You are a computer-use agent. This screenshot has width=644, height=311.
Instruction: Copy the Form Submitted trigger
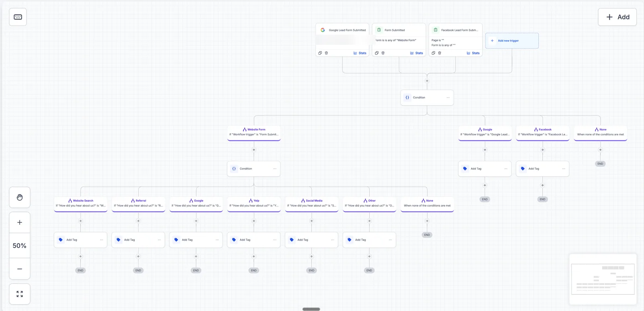[377, 53]
